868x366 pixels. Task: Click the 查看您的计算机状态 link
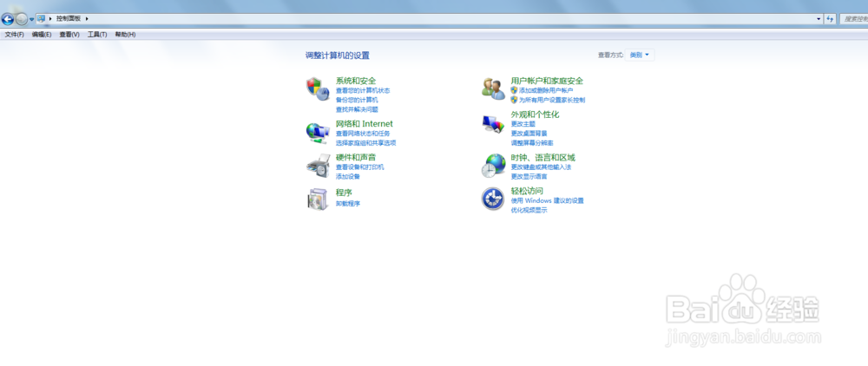point(363,90)
